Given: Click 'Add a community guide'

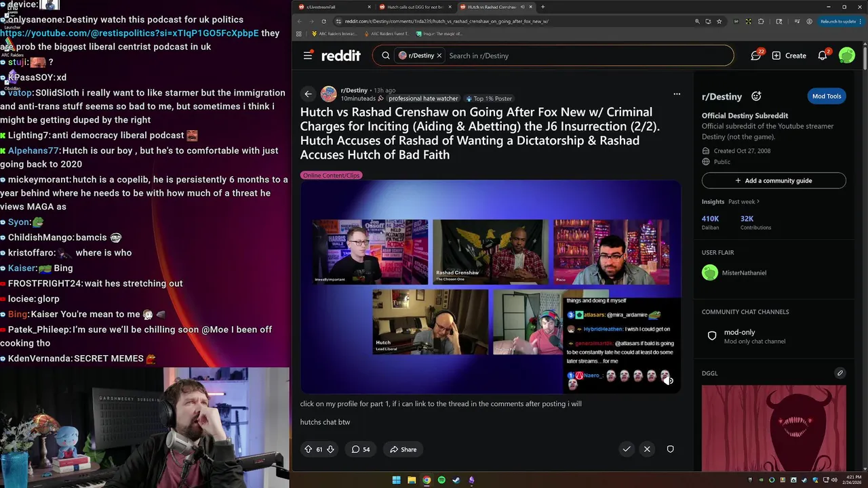Looking at the screenshot, I should (774, 181).
